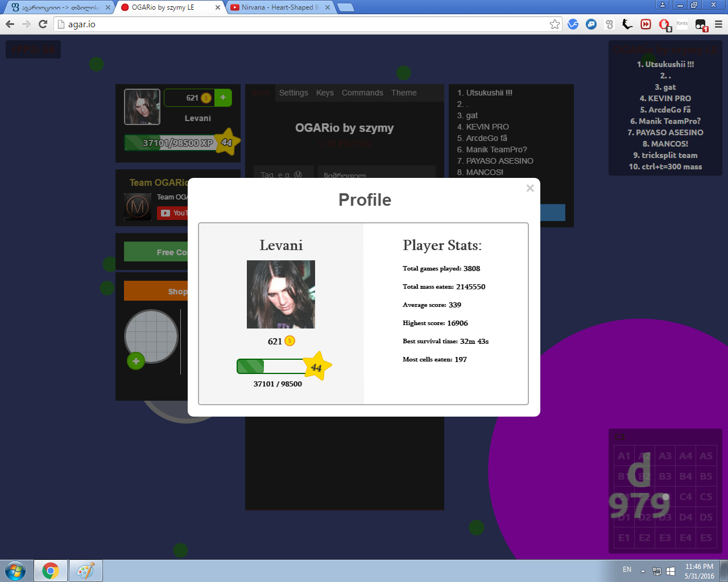This screenshot has width=728, height=582.
Task: Click the Best survival time stat
Action: click(446, 342)
